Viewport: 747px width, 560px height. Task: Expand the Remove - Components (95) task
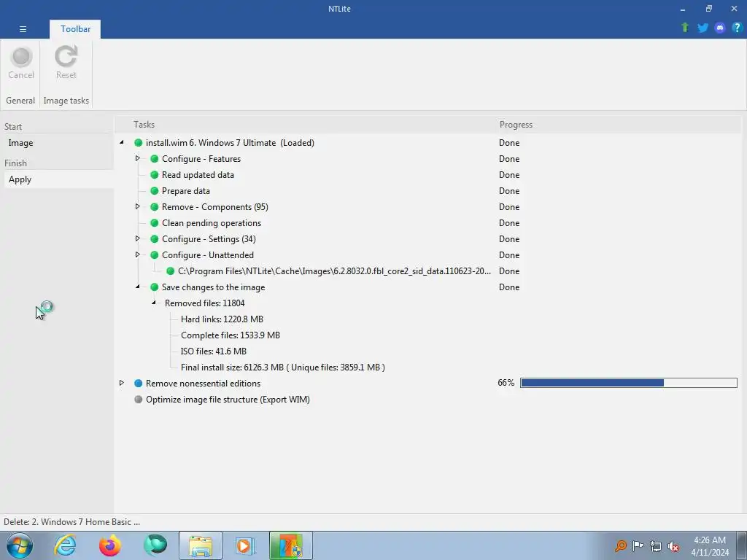tap(138, 206)
